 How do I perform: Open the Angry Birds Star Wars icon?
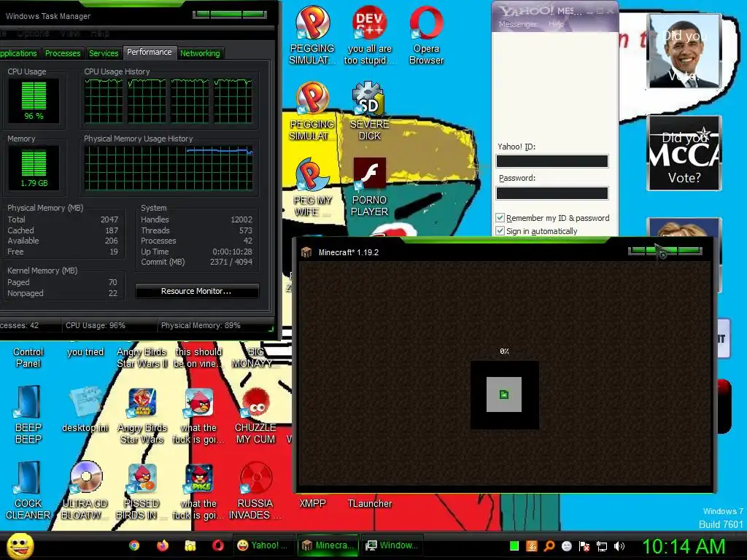142,402
